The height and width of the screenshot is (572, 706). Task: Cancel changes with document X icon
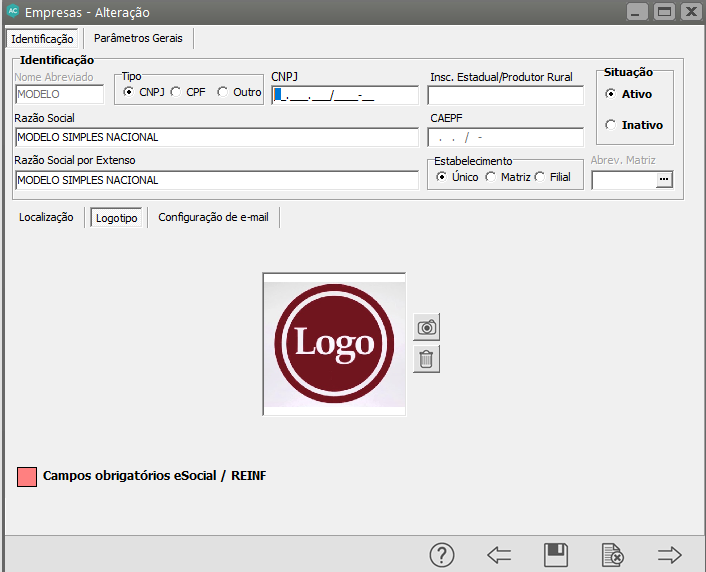(x=613, y=555)
